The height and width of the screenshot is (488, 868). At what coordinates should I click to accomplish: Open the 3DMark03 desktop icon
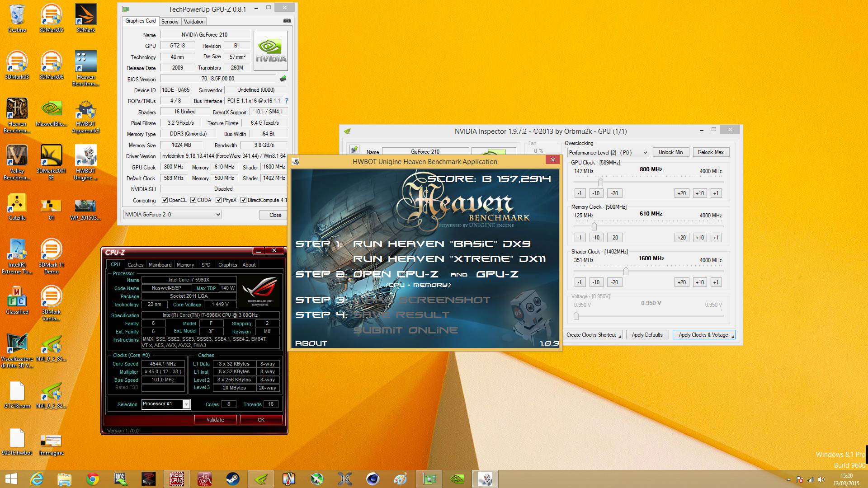click(17, 65)
